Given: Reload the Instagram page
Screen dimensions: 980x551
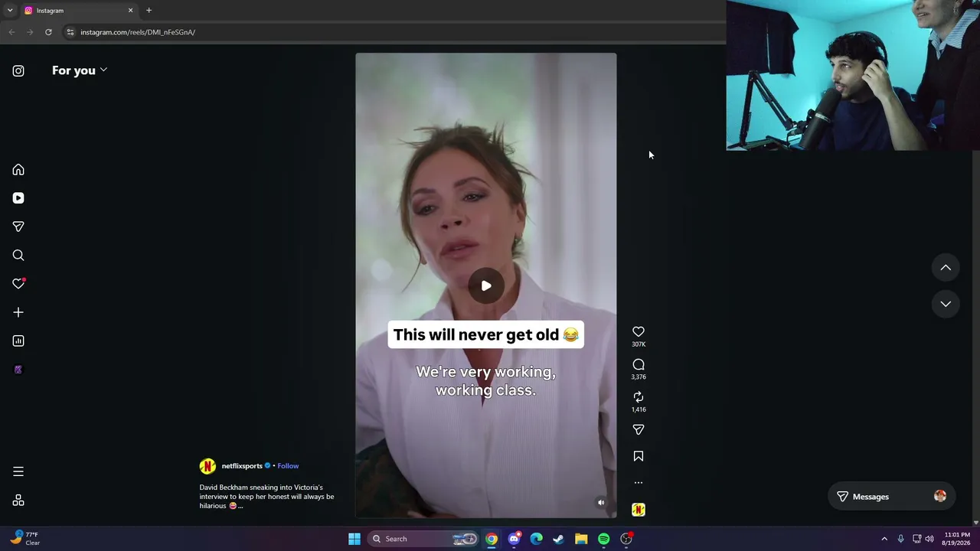Looking at the screenshot, I should tap(48, 32).
